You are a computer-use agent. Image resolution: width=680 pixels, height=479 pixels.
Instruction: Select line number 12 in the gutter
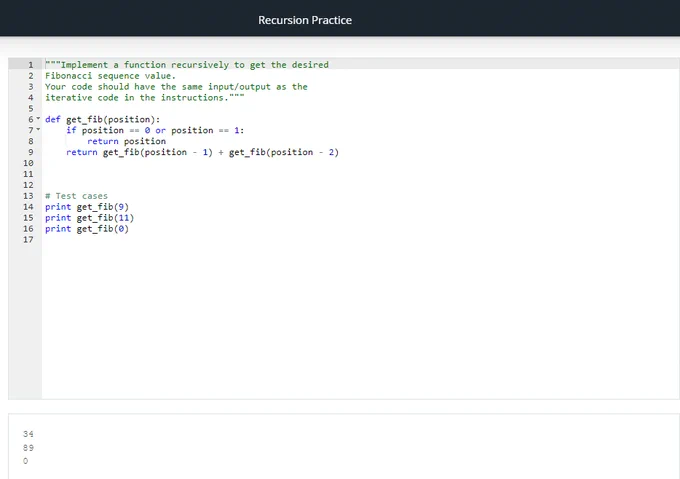[x=28, y=185]
